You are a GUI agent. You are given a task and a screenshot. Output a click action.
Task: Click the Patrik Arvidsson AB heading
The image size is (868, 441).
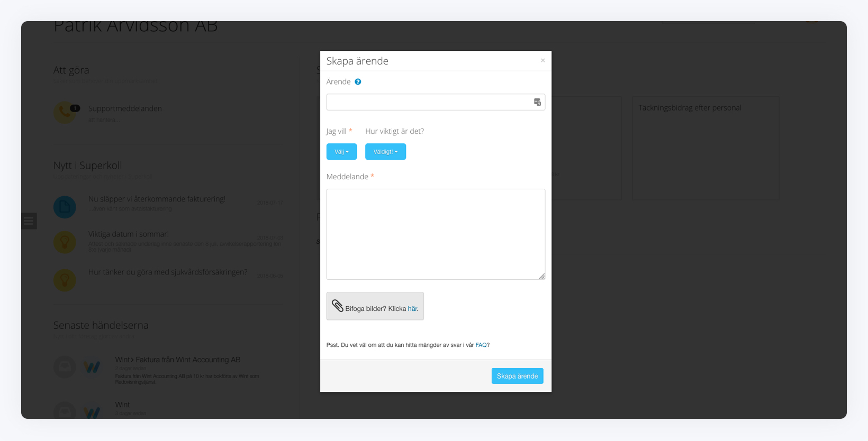135,26
